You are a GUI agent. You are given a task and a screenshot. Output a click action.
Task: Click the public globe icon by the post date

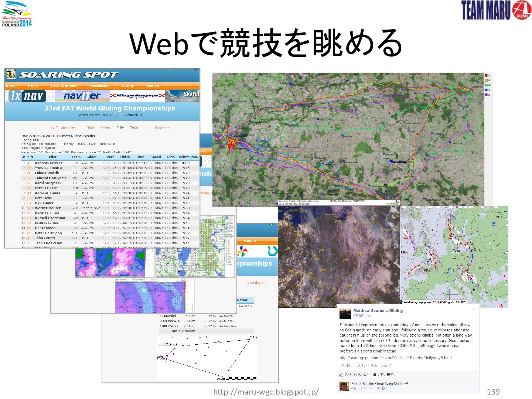pyautogui.click(x=369, y=316)
